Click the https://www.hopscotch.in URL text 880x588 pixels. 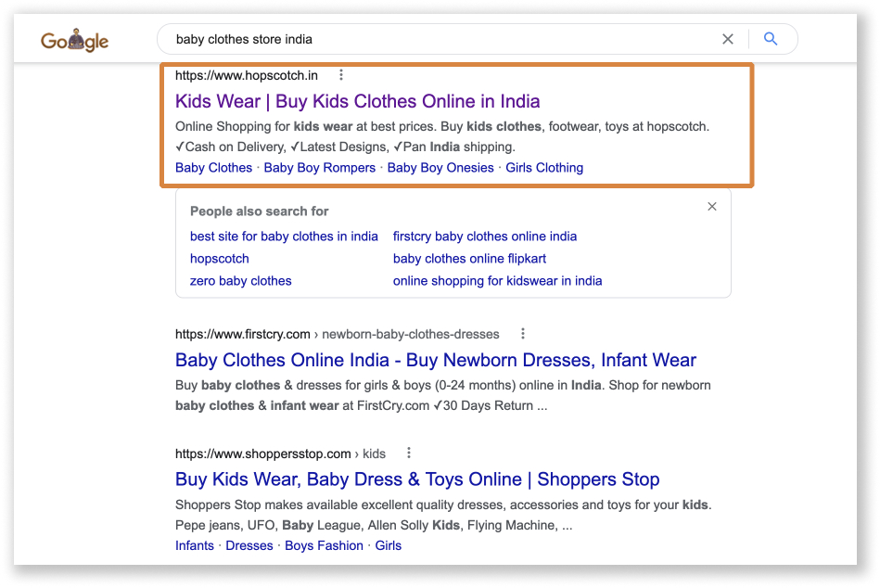tap(247, 75)
